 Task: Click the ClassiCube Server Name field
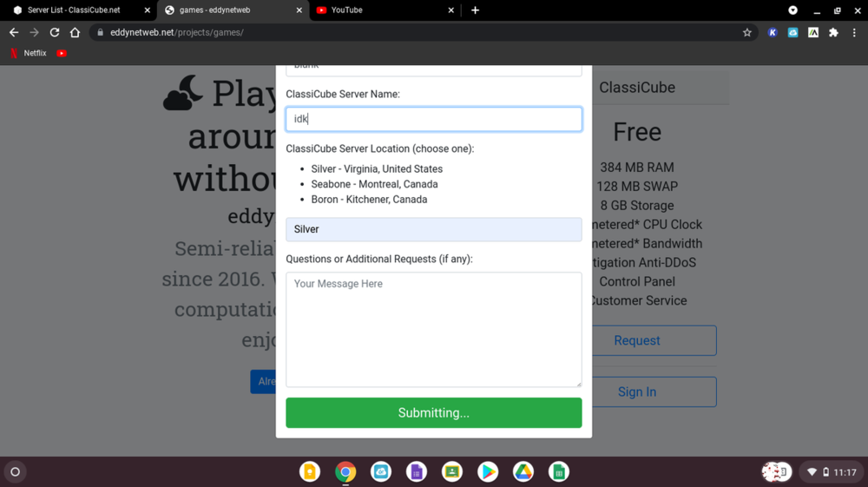click(433, 119)
